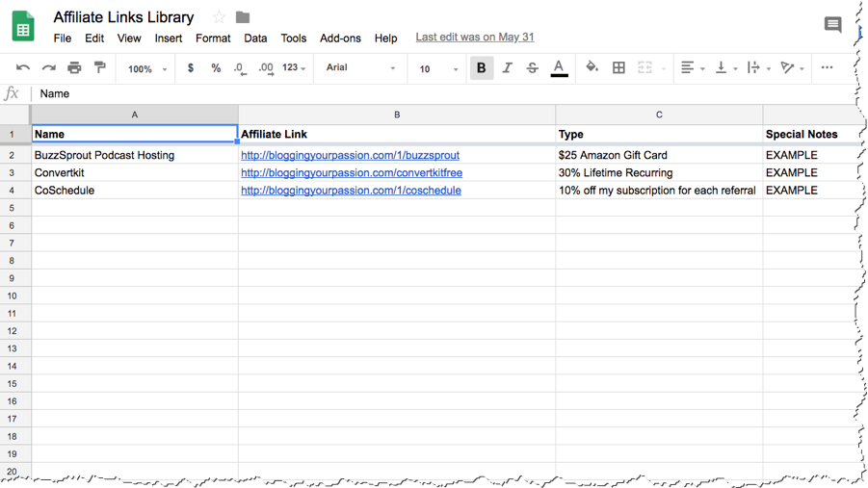Image resolution: width=868 pixels, height=488 pixels.
Task: Select all cells with corner box
Action: (x=15, y=115)
